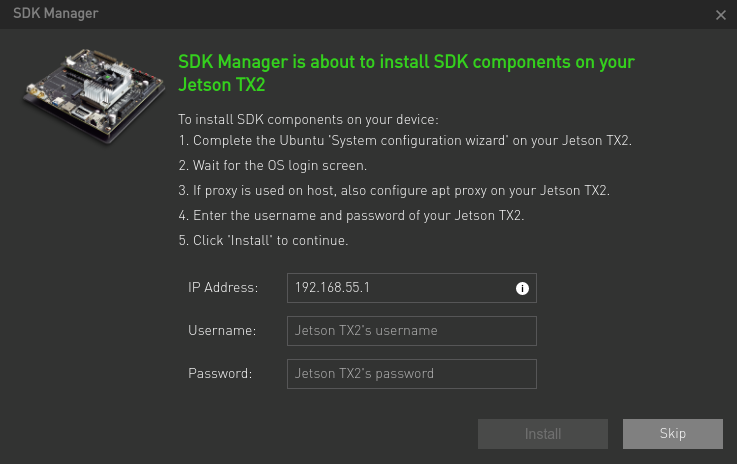The image size is (737, 464).
Task: Click the 'SDK Manager' title text
Action: pos(56,14)
